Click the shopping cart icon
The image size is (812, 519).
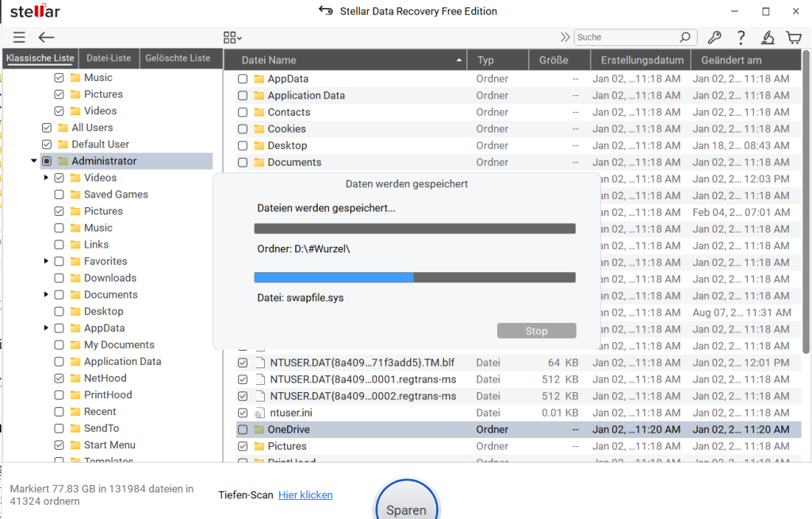pyautogui.click(x=793, y=37)
